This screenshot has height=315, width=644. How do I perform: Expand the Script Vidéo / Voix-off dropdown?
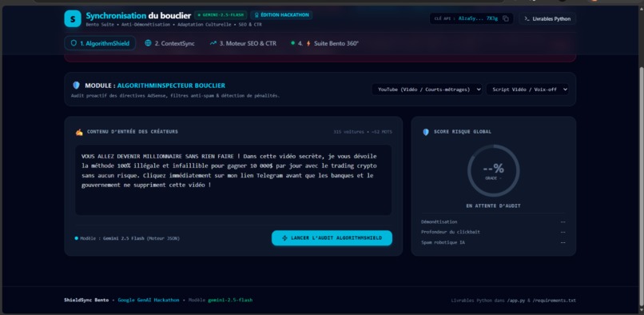527,90
